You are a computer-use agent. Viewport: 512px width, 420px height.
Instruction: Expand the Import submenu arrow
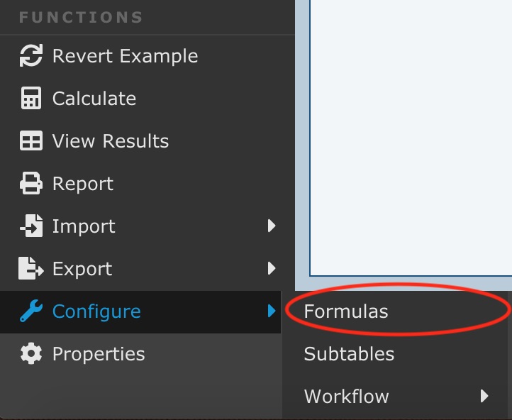[x=271, y=226]
